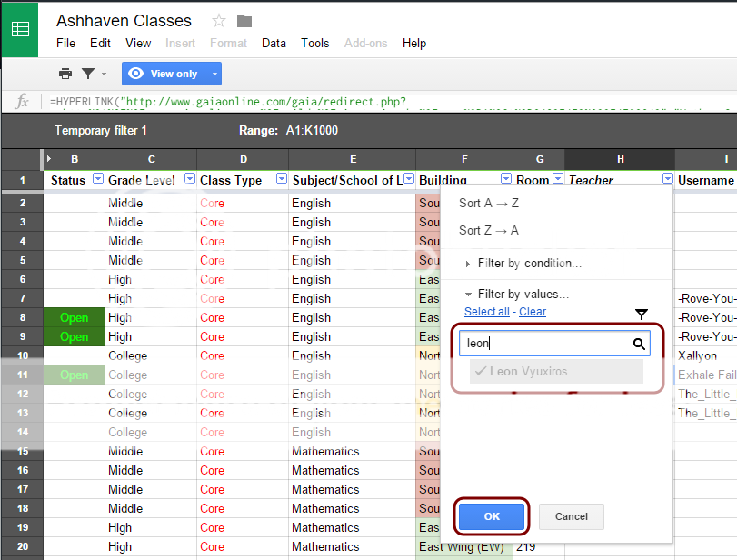Click the eye icon on View only
737x560 pixels.
pyautogui.click(x=137, y=74)
